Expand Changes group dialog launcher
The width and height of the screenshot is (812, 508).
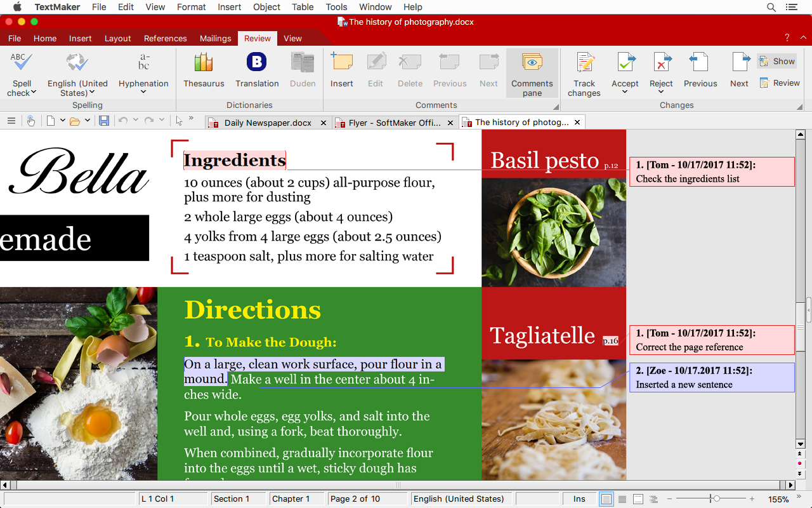800,107
